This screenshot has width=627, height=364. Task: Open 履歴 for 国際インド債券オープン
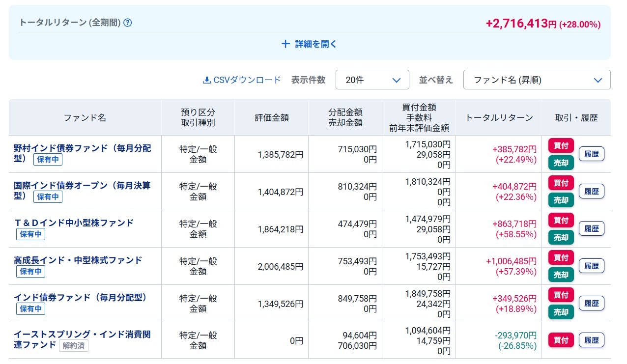pos(591,191)
